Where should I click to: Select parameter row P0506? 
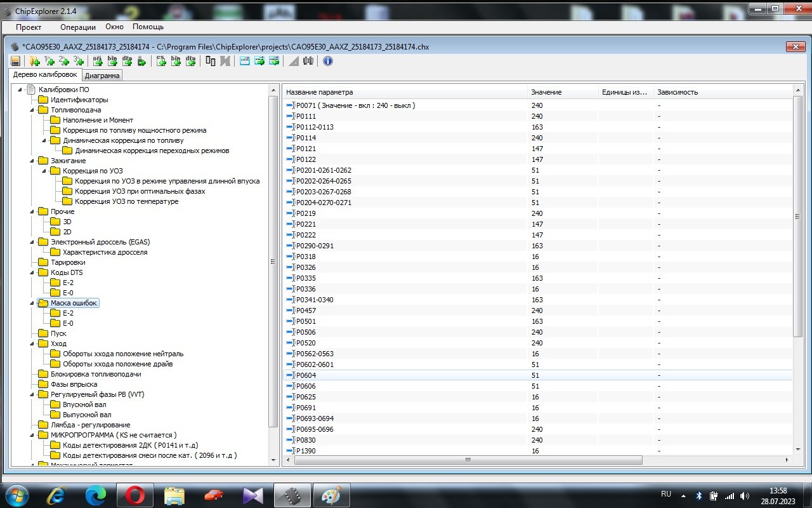(x=306, y=332)
